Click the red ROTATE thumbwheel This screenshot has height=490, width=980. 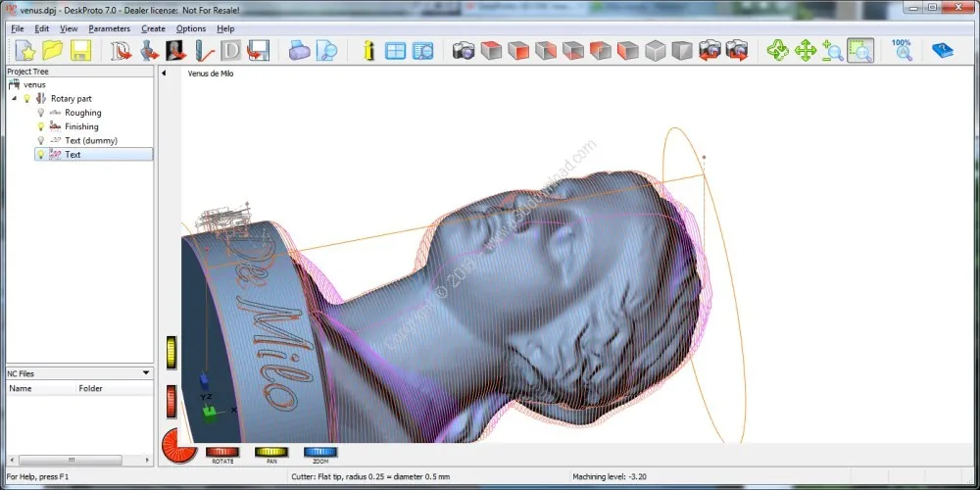click(x=222, y=451)
